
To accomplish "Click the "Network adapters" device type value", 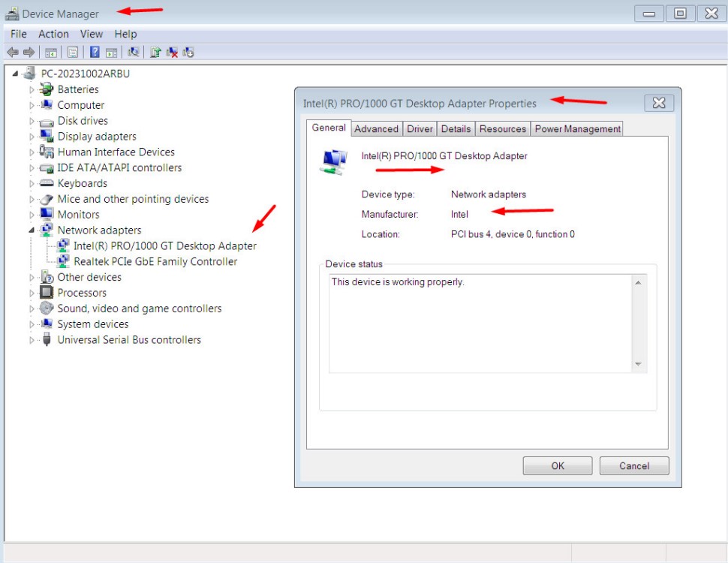I will coord(489,194).
